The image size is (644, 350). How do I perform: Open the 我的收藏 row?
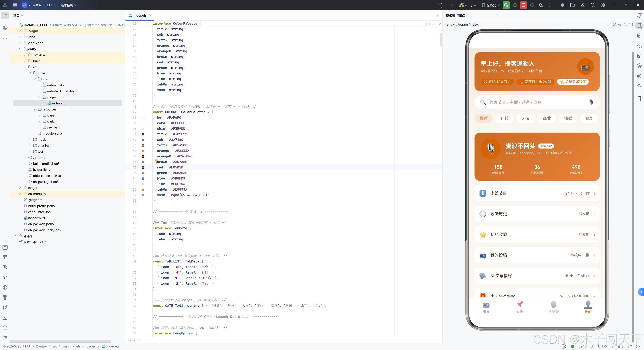pyautogui.click(x=537, y=235)
